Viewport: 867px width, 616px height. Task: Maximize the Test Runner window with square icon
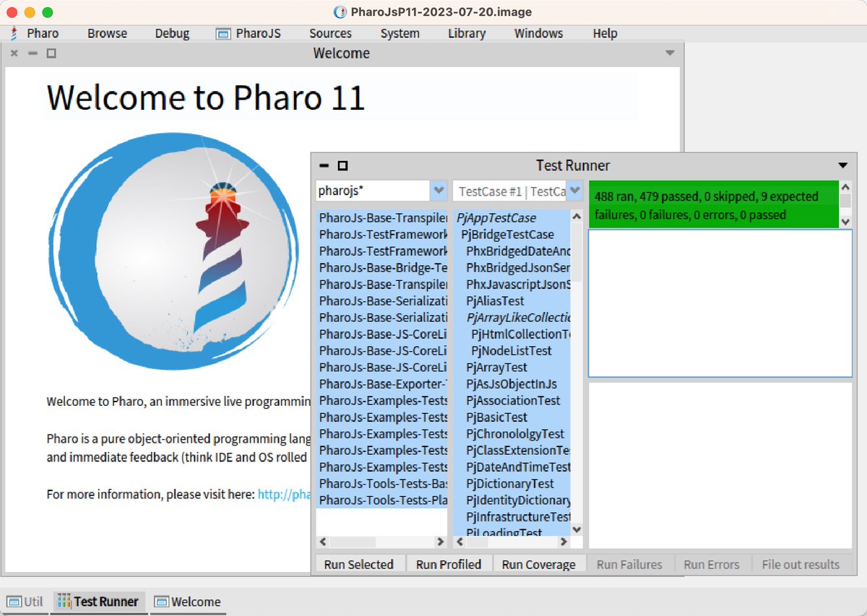[x=342, y=165]
